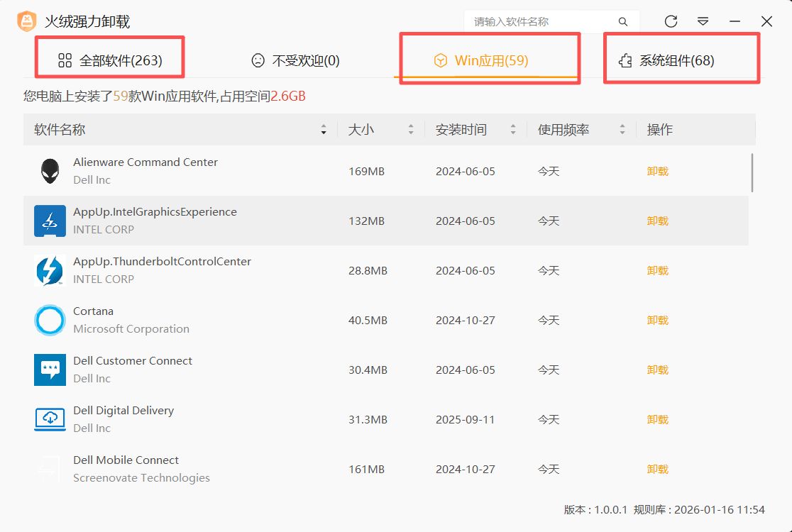Select Dell Customer Connect name text
This screenshot has width=792, height=532.
pos(133,361)
